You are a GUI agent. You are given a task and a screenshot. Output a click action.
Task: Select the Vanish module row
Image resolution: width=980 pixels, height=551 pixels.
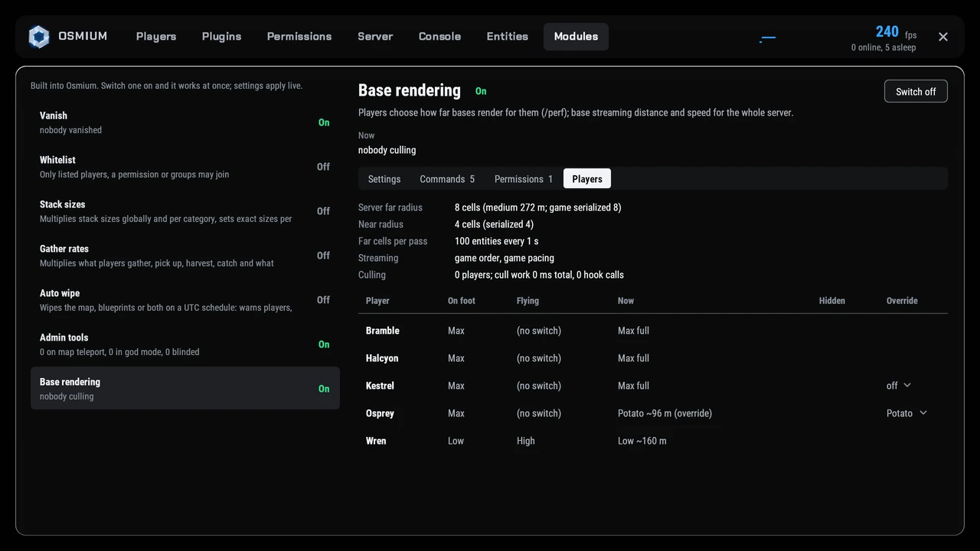click(185, 122)
